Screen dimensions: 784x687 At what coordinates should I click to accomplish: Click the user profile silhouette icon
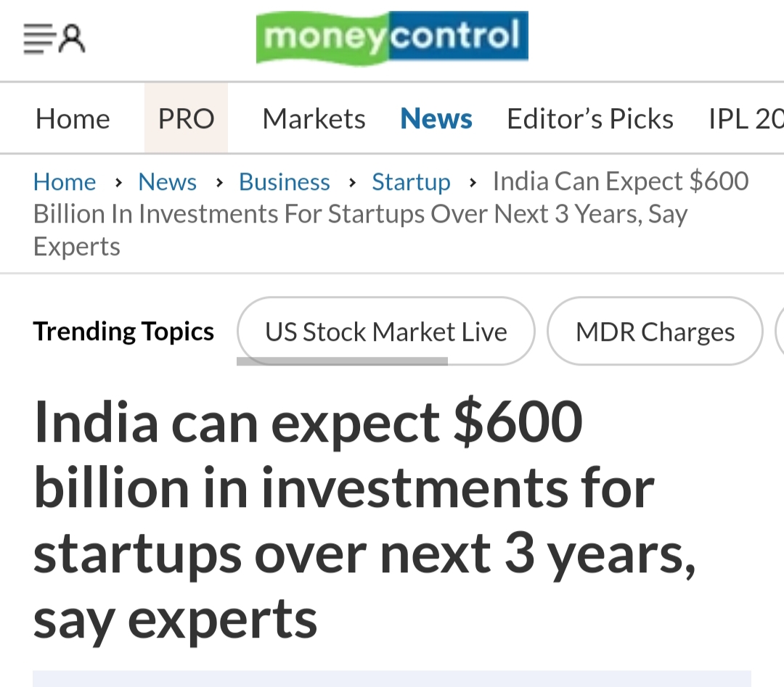[x=72, y=38]
